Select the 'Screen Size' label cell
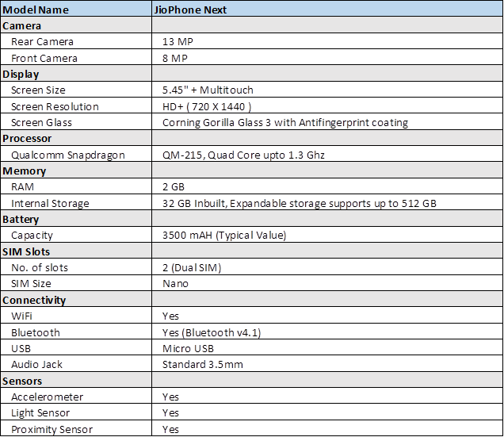Viewport: 504px width, 437px height. click(76, 90)
